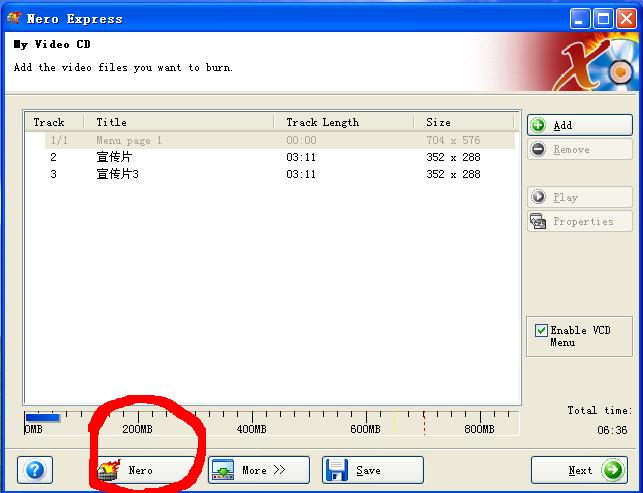This screenshot has width=643, height=493.
Task: Click the green arrow Next icon
Action: tap(613, 470)
